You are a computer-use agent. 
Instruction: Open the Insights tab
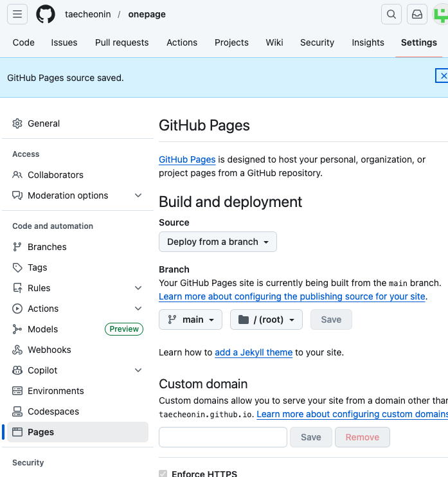(368, 42)
